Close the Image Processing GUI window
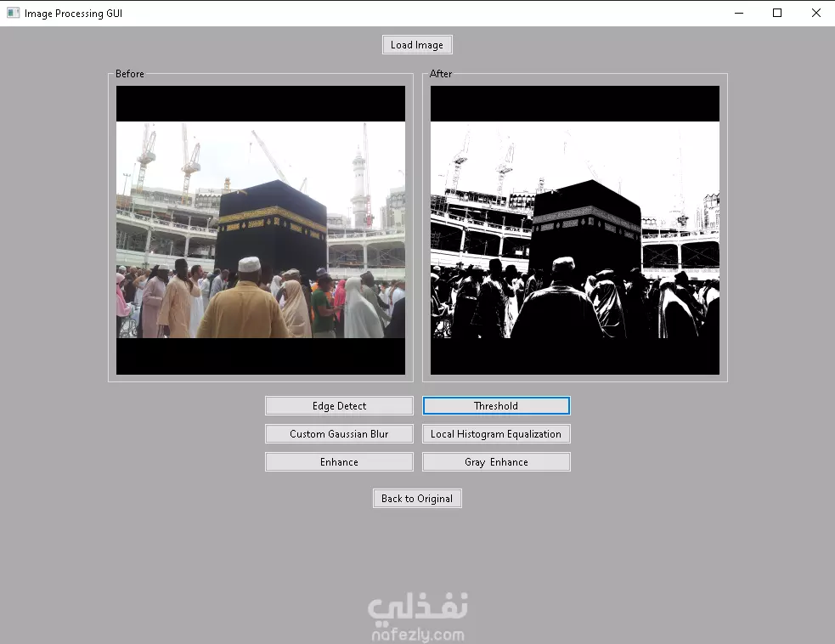The width and height of the screenshot is (835, 644). click(815, 13)
